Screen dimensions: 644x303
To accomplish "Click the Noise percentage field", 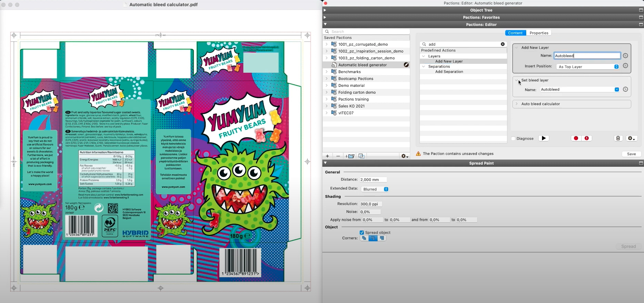I will coord(370,212).
